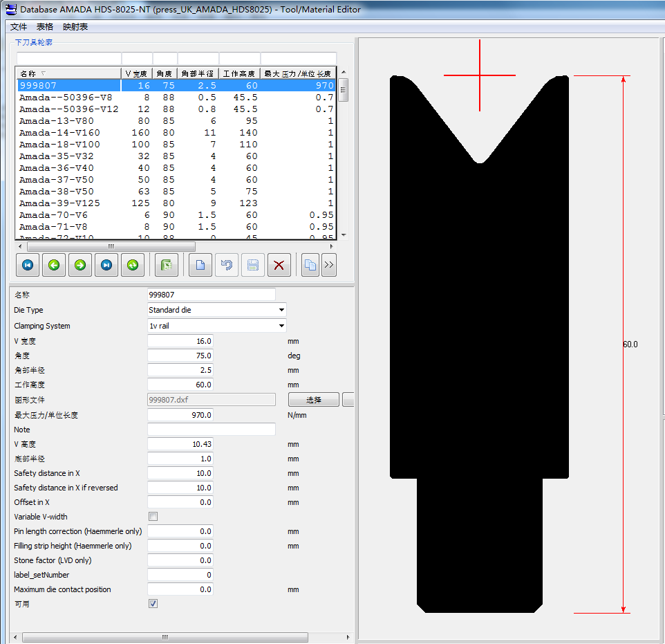The width and height of the screenshot is (665, 644).
Task: Sort by 角度 column header
Action: tap(165, 73)
